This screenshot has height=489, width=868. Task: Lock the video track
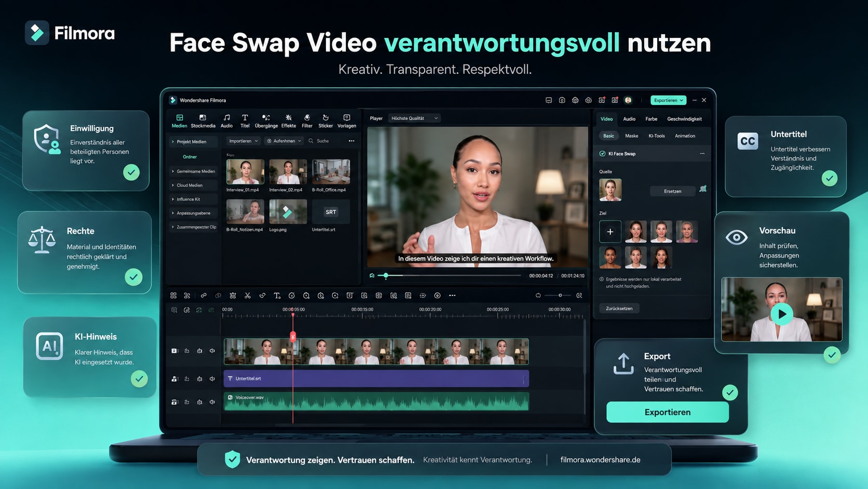pyautogui.click(x=187, y=351)
